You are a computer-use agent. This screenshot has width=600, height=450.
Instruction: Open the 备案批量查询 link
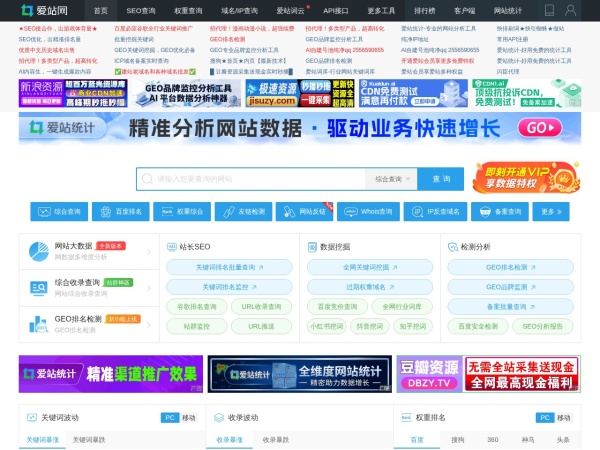click(510, 307)
